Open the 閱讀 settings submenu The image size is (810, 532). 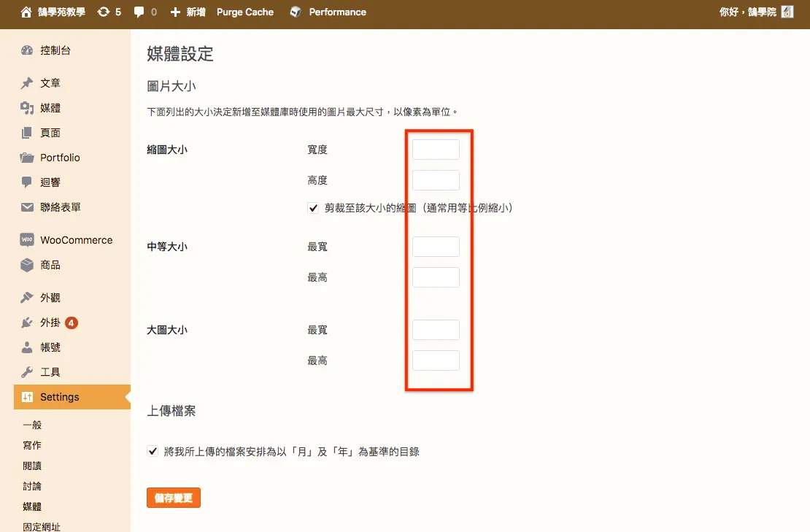[32, 466]
